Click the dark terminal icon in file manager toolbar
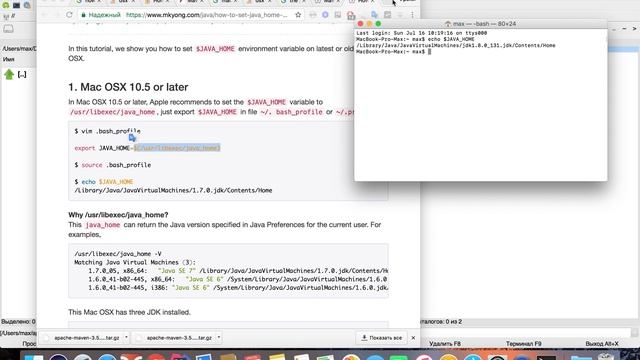The width and height of the screenshot is (640, 360). point(16,5)
